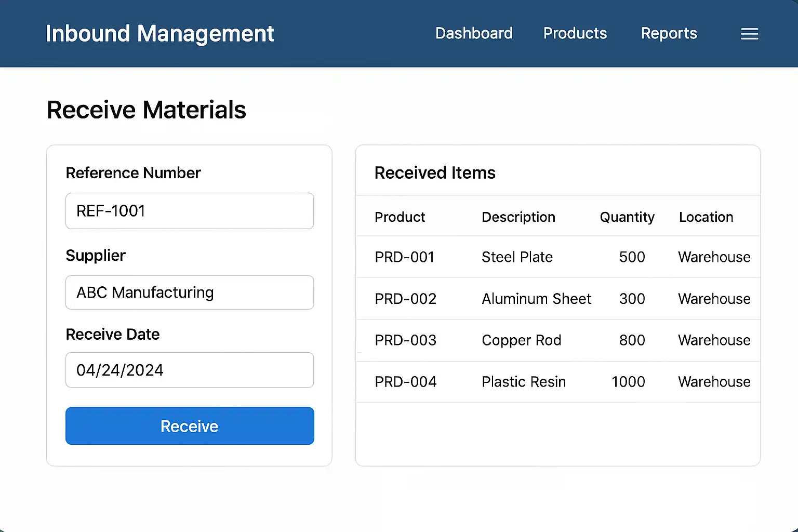Image resolution: width=798 pixels, height=532 pixels.
Task: Open the hamburger menu icon
Action: (x=749, y=34)
